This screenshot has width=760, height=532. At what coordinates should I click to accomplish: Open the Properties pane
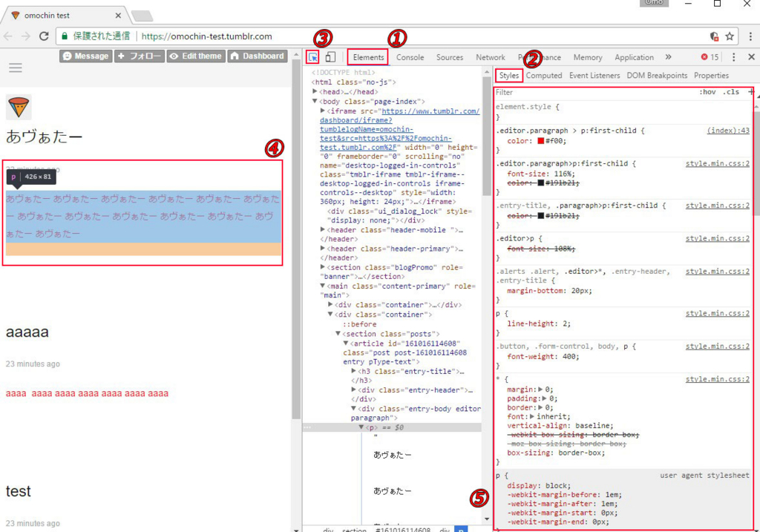711,76
